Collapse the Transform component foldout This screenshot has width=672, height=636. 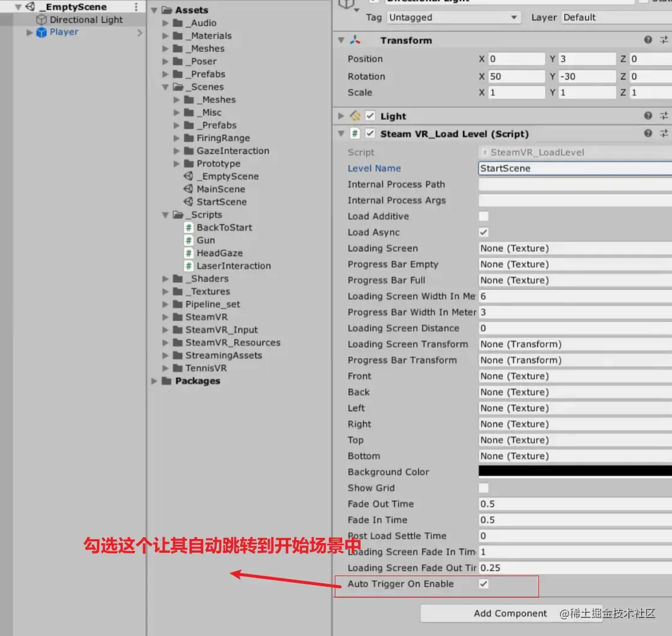pyautogui.click(x=341, y=40)
